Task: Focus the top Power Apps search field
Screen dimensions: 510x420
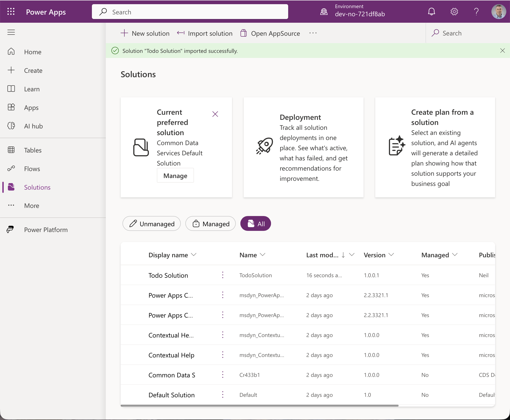Action: (x=190, y=12)
